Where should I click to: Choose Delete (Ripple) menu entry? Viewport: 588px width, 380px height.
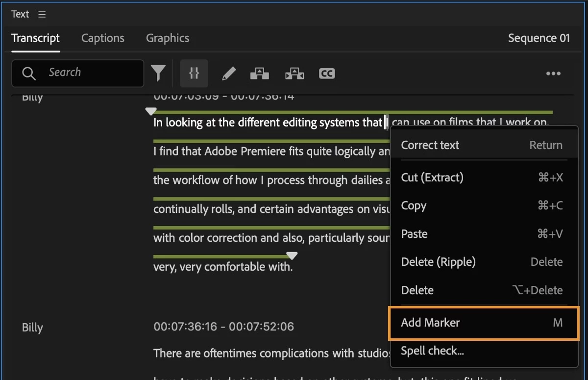click(x=484, y=262)
